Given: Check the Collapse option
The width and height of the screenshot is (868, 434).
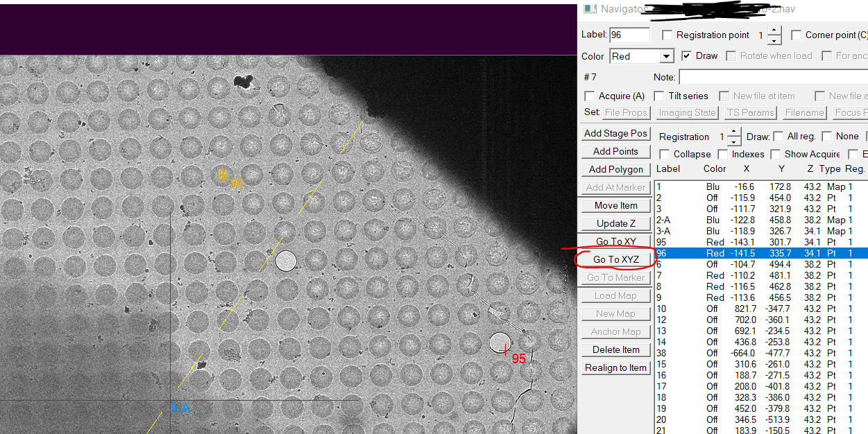Looking at the screenshot, I should coord(665,155).
